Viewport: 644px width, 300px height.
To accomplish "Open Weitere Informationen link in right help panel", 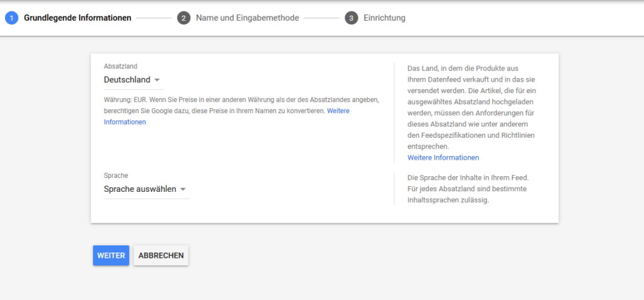I will coord(443,157).
